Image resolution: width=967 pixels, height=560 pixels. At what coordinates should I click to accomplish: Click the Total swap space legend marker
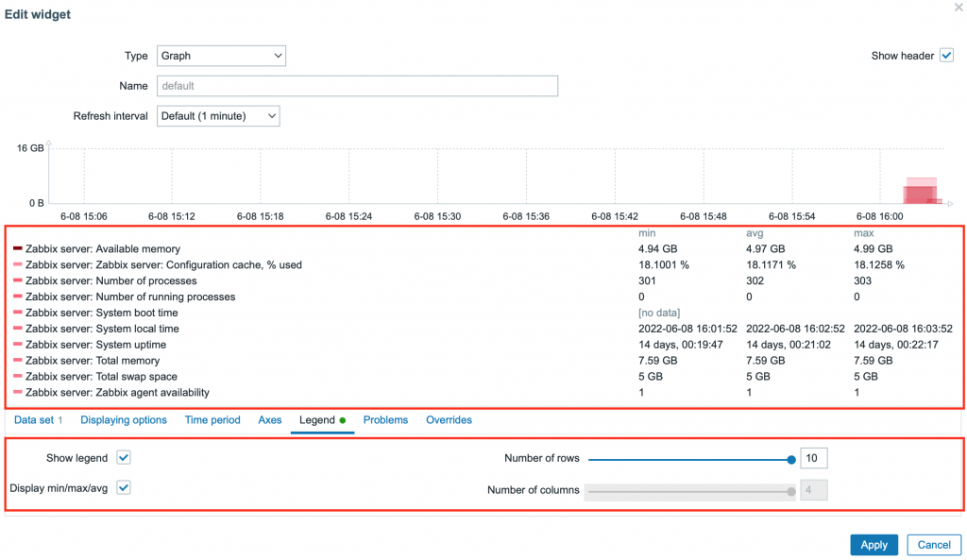[18, 377]
